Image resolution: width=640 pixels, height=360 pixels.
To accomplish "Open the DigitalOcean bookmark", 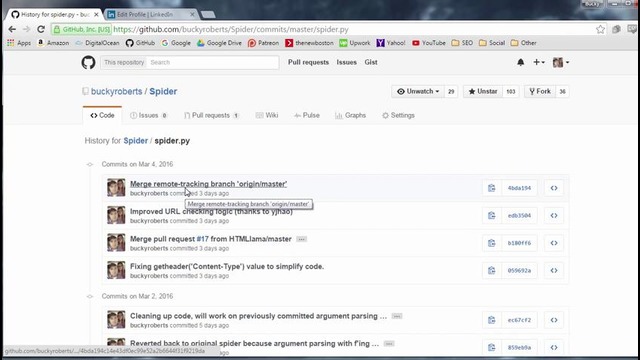I will pyautogui.click(x=98, y=43).
